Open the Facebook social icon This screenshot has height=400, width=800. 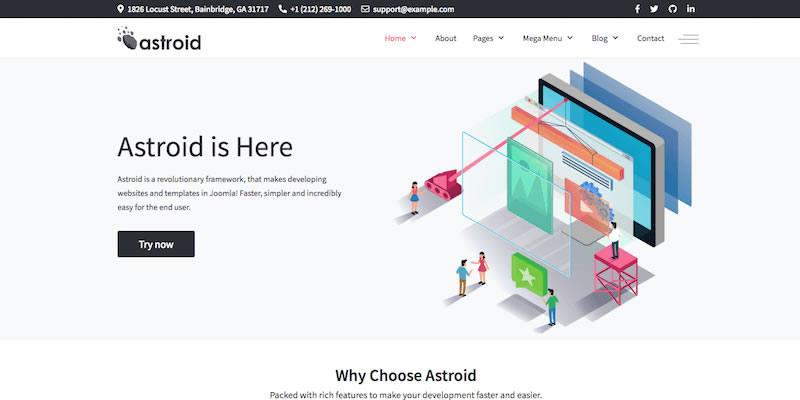(638, 9)
